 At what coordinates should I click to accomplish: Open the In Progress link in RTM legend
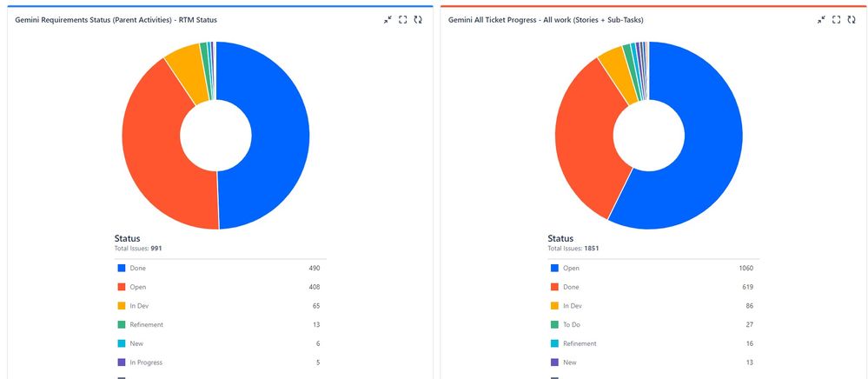point(146,362)
